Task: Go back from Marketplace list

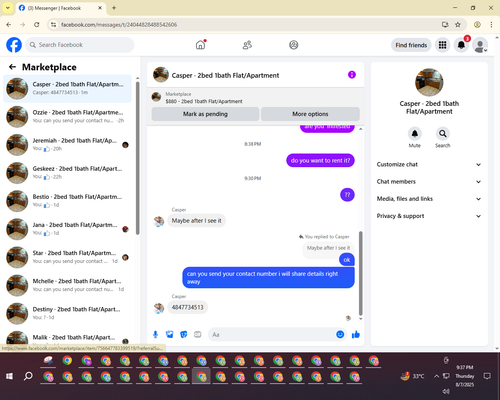Action: coord(13,67)
